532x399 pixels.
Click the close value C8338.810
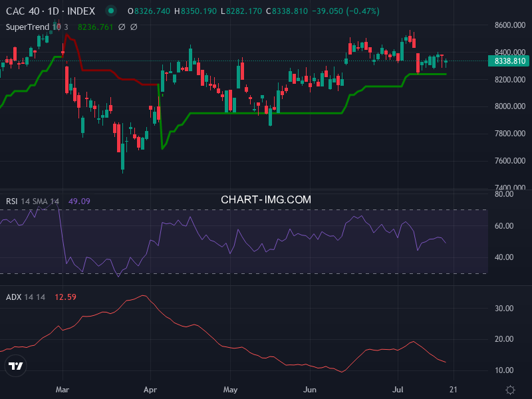pos(287,11)
